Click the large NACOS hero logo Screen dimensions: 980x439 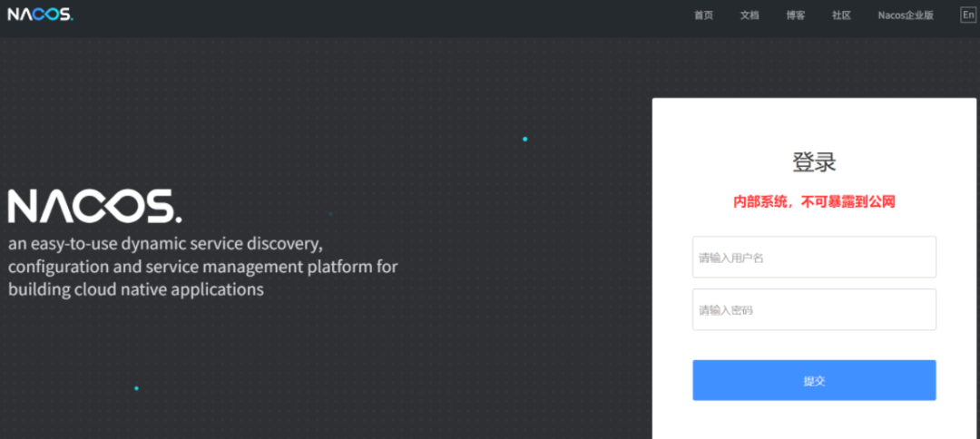[93, 207]
